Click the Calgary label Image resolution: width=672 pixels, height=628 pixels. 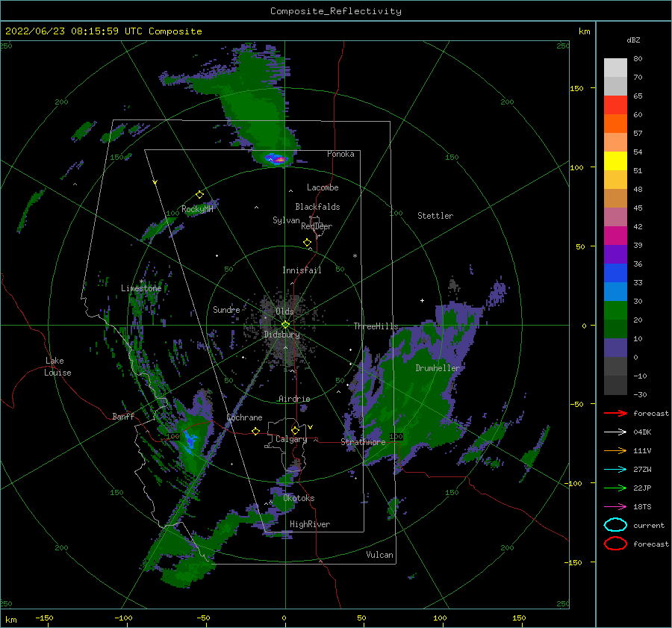click(291, 439)
